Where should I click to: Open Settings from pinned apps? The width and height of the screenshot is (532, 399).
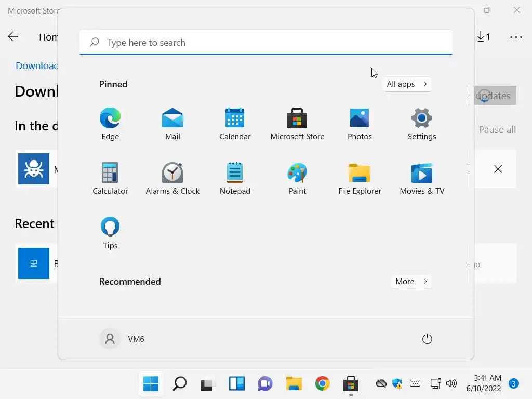coord(422,124)
